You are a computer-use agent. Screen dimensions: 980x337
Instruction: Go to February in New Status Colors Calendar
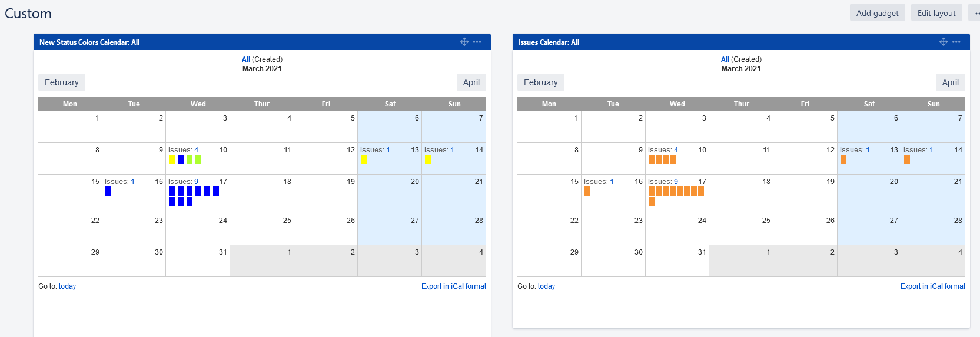[62, 82]
